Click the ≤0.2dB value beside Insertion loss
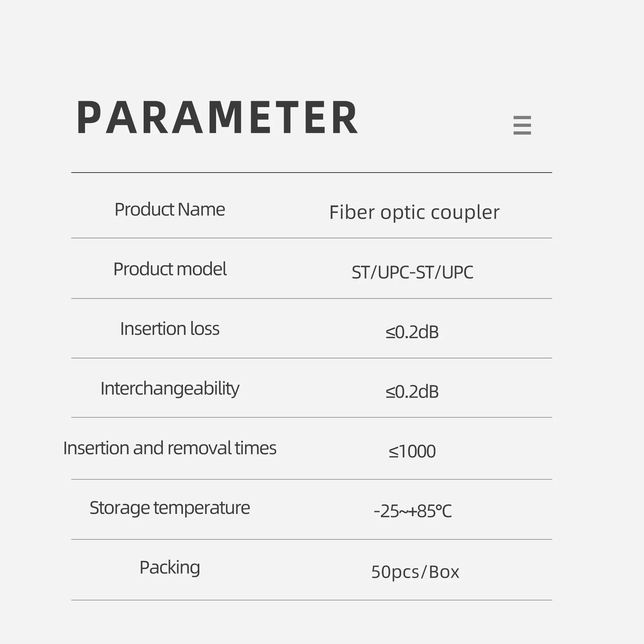Image resolution: width=644 pixels, height=644 pixels. pyautogui.click(x=412, y=332)
